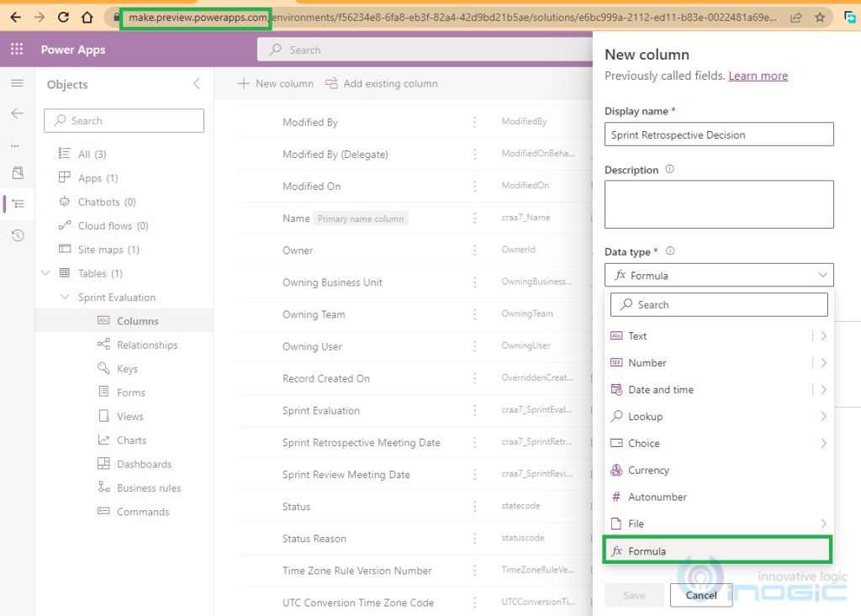Screen dimensions: 861x616
Task: Open the Power Apps app launcher waffle
Action: [17, 50]
